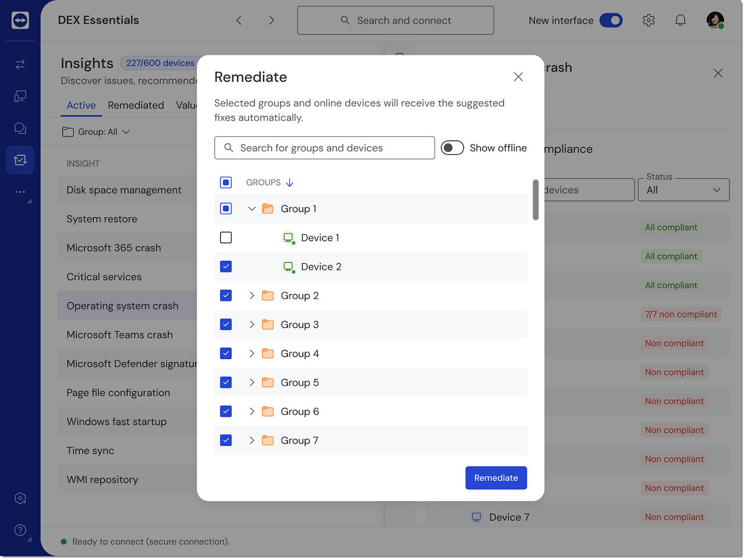This screenshot has height=560, width=745.
Task: Click the 227/600 devices badge
Action: [160, 63]
